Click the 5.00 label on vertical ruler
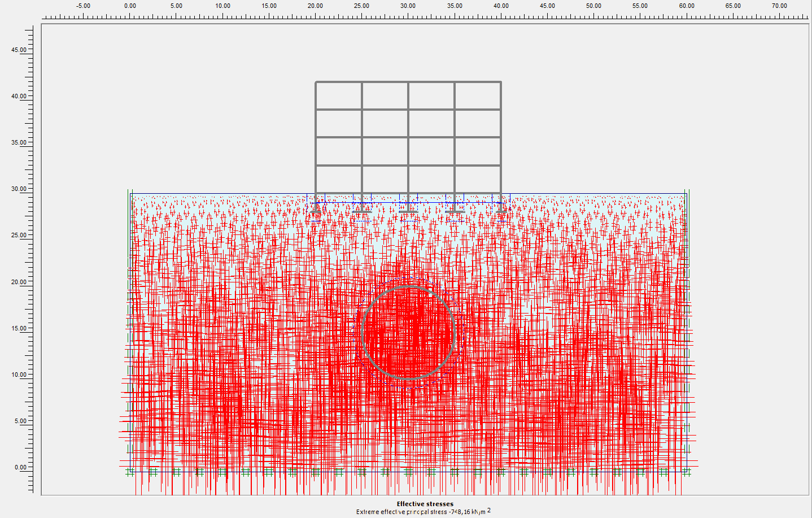Screen dimensions: 812x518 coord(20,421)
